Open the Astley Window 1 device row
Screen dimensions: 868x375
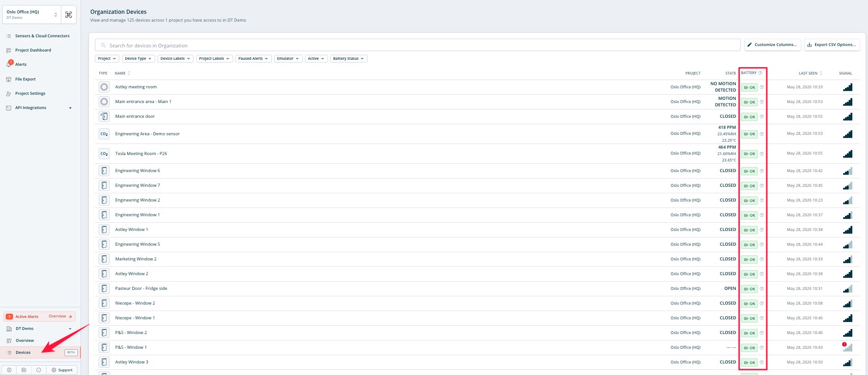(476, 230)
